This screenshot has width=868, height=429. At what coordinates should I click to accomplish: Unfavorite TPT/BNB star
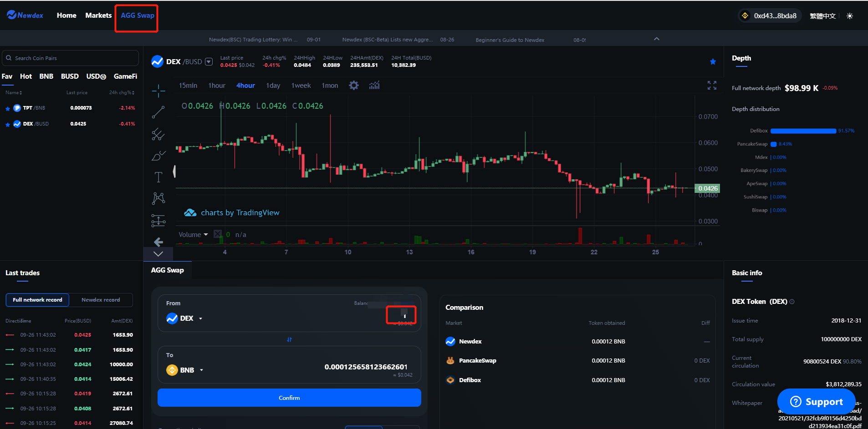point(8,109)
